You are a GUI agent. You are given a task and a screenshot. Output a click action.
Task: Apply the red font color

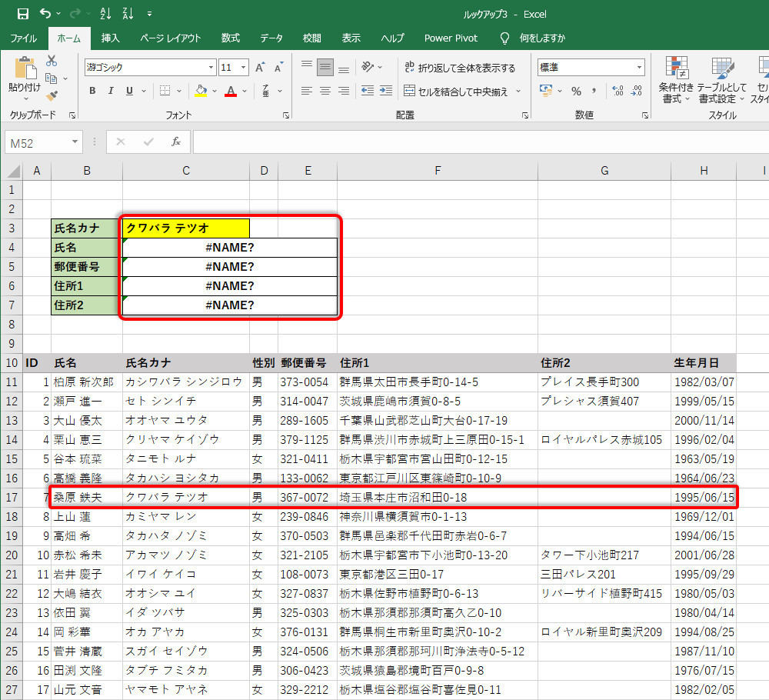[x=231, y=91]
